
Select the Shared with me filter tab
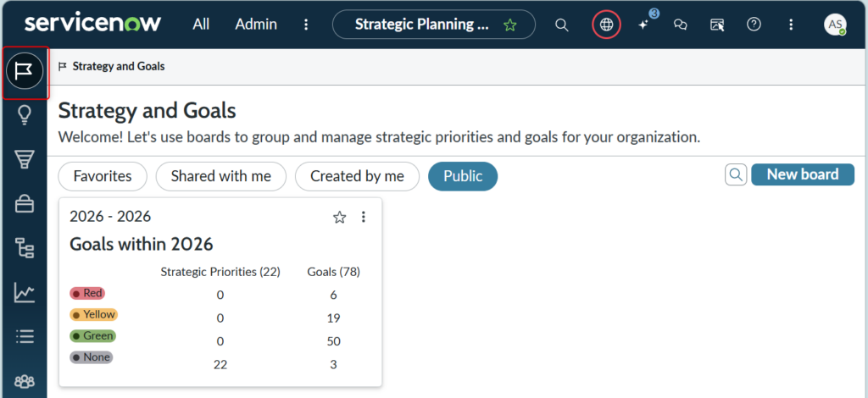tap(221, 176)
